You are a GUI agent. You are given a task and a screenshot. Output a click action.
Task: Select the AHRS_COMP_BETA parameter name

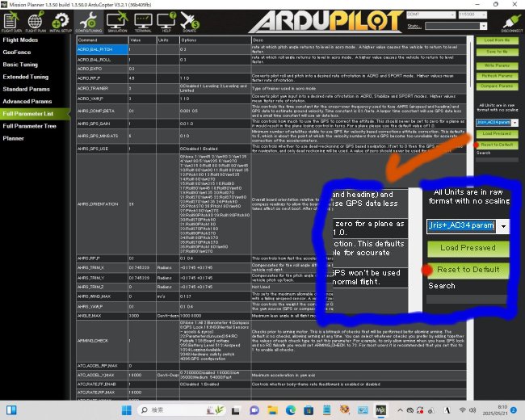pos(102,111)
